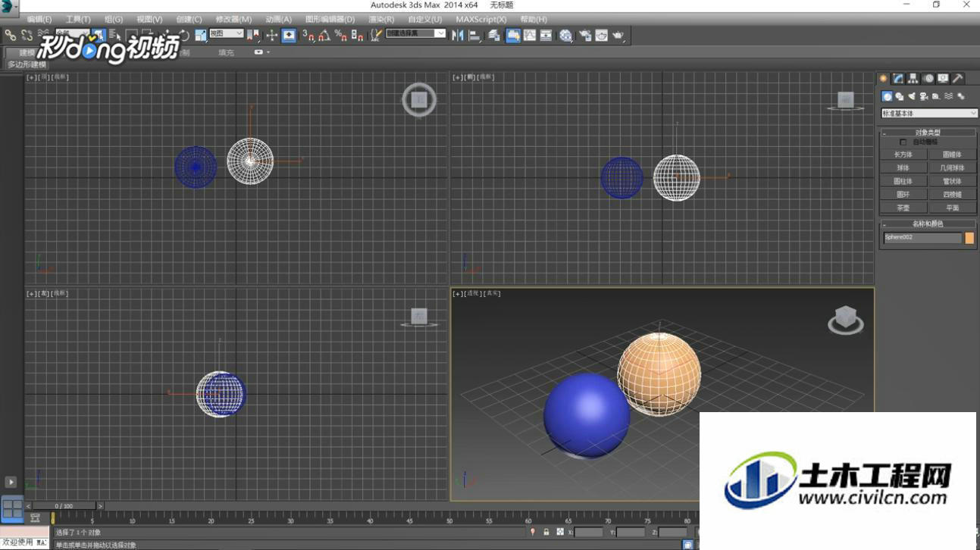Toggle Angle Snap in the toolbar
The height and width of the screenshot is (550, 980).
[324, 35]
